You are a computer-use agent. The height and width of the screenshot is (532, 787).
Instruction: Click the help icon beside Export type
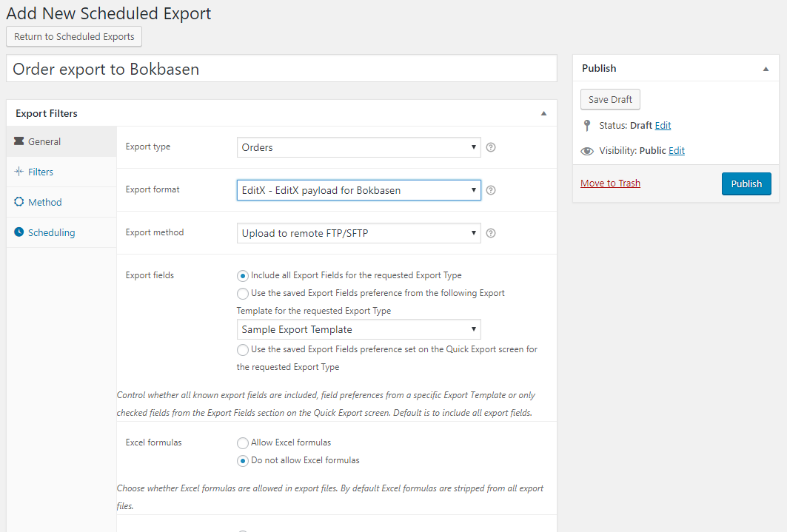click(491, 147)
